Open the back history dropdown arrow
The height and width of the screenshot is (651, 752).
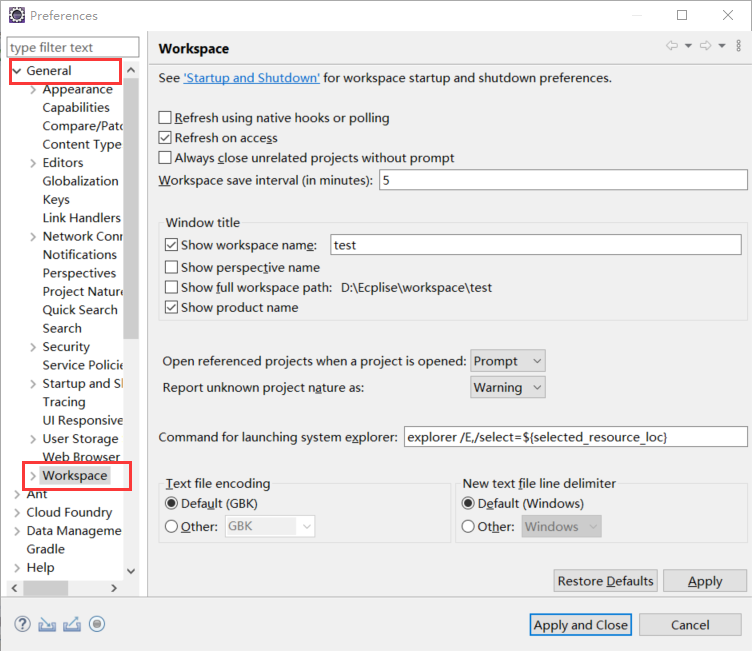[688, 46]
